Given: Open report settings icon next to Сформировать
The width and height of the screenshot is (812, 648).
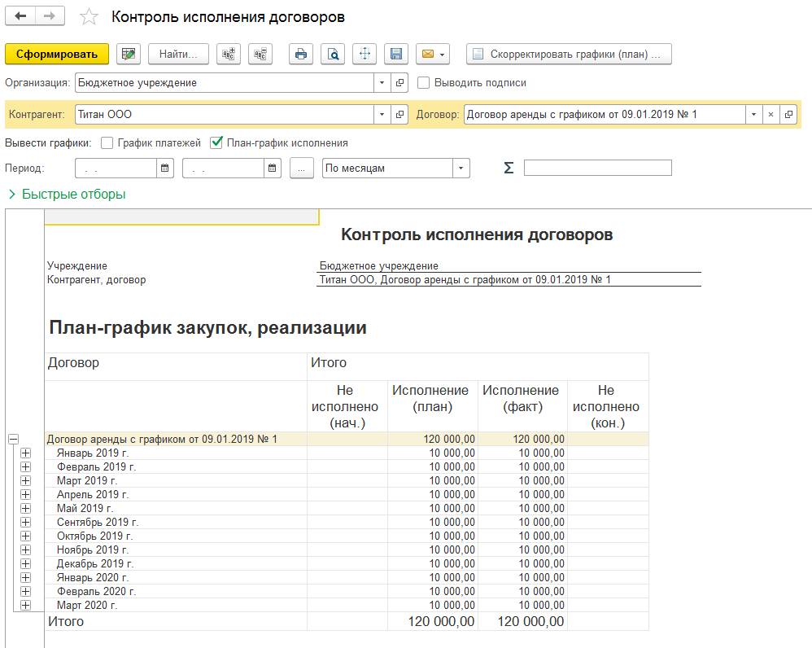Looking at the screenshot, I should pos(127,54).
